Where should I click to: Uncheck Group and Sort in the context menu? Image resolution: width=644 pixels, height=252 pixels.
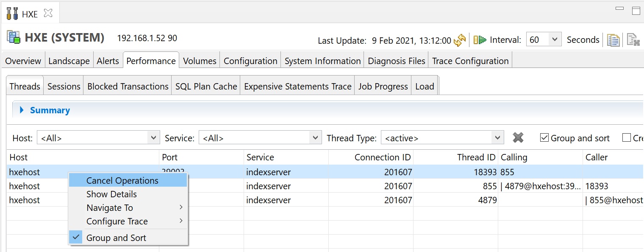coord(116,238)
